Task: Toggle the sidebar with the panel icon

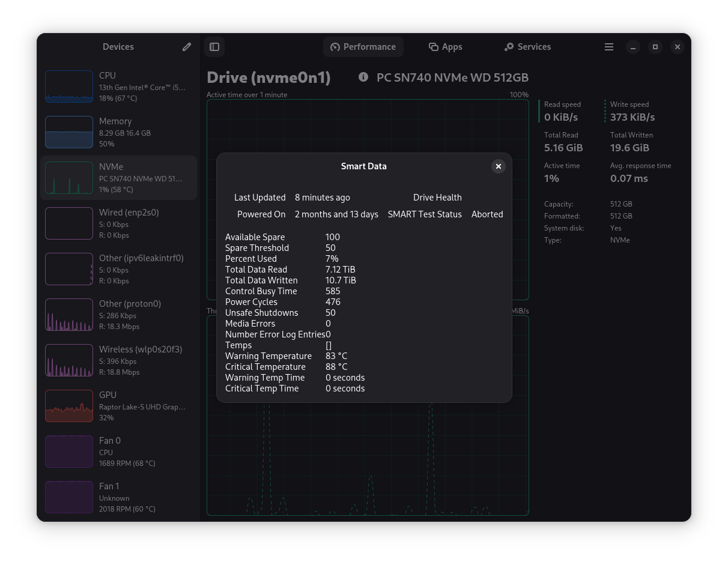Action: [214, 46]
